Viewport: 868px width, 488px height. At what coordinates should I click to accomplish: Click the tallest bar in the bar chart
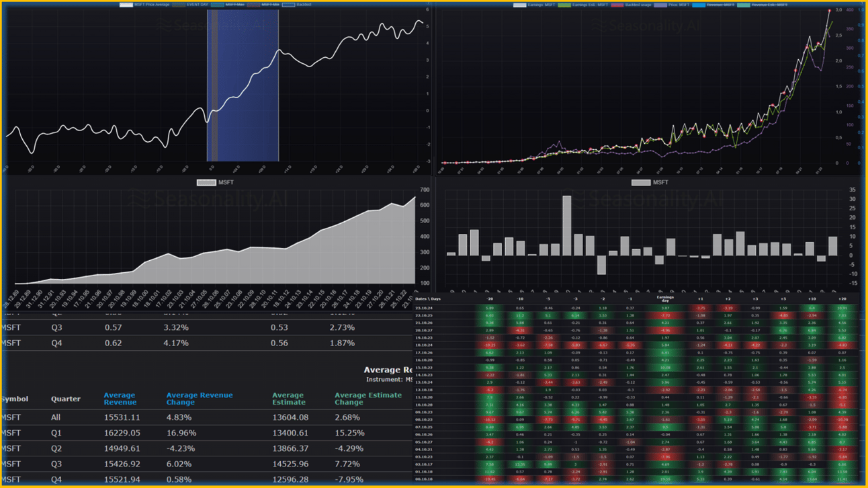(567, 226)
